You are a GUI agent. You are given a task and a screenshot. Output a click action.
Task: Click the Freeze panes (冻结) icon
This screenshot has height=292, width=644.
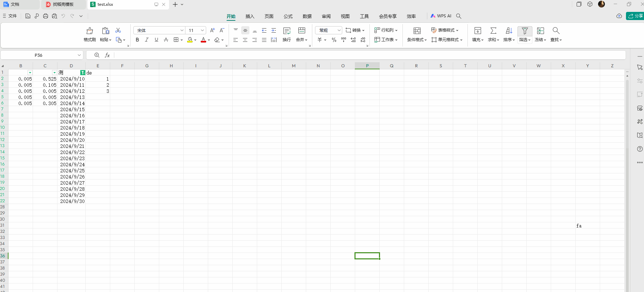coord(540,31)
